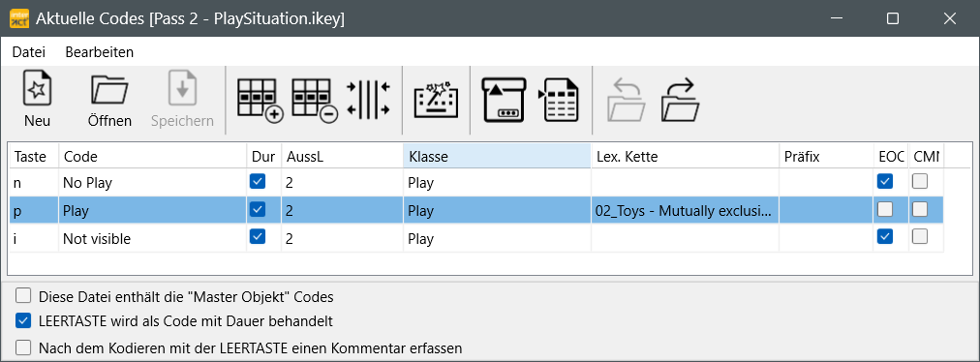Click the Lex. Kette column header

(685, 156)
